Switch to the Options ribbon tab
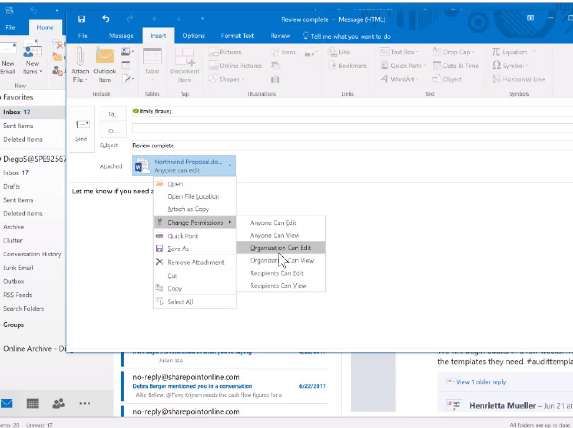This screenshot has height=428, width=573. pyautogui.click(x=193, y=36)
